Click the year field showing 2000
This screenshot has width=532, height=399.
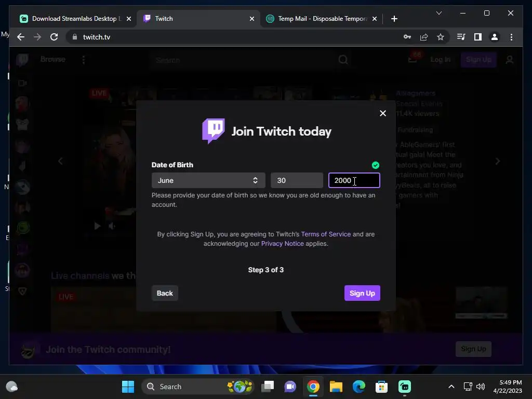click(354, 180)
